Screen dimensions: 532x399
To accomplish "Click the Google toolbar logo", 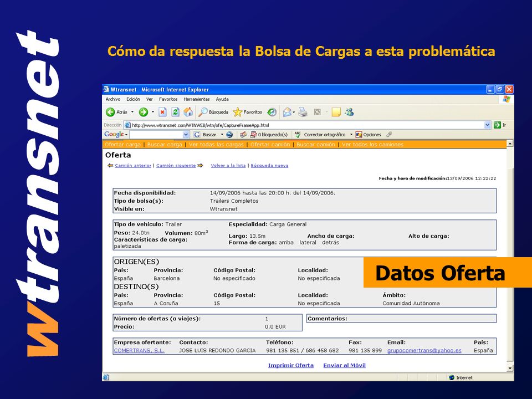I will pos(114,134).
